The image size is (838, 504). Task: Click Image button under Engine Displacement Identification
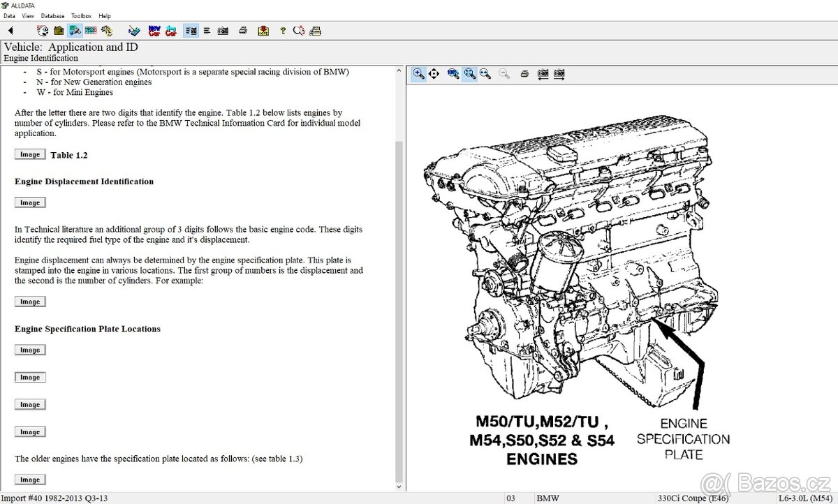30,202
